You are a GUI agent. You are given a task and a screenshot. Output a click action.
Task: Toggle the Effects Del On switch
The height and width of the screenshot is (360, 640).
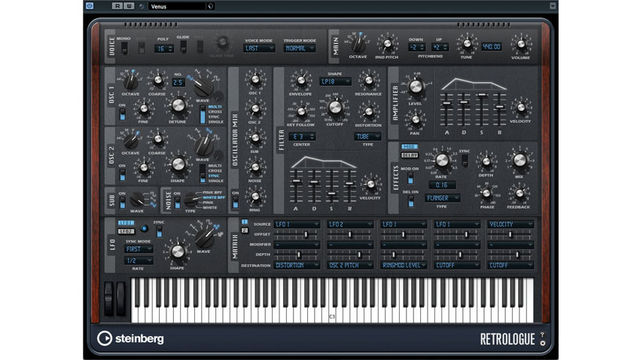(x=411, y=201)
